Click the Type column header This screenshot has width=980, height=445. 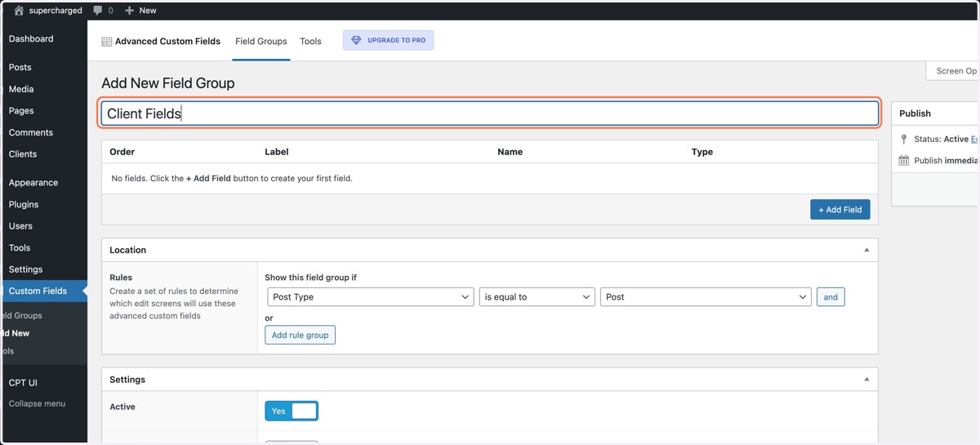coord(702,152)
